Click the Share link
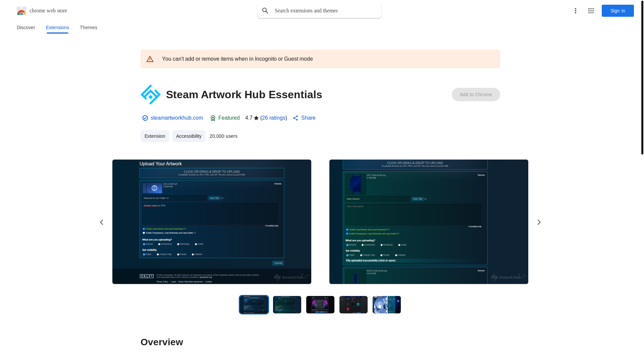 (308, 118)
